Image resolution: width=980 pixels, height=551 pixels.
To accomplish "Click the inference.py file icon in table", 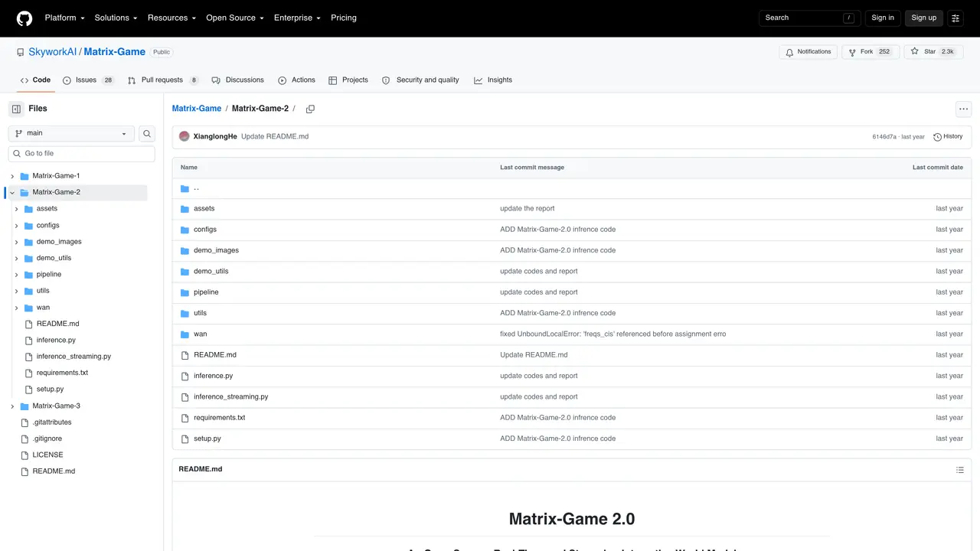I will (185, 376).
